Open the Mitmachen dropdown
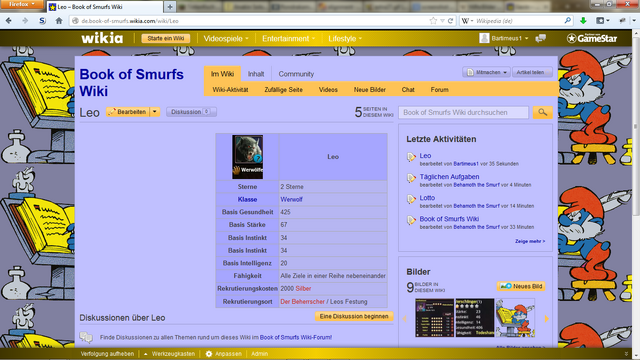Viewport: 640px width, 360px height. point(487,72)
